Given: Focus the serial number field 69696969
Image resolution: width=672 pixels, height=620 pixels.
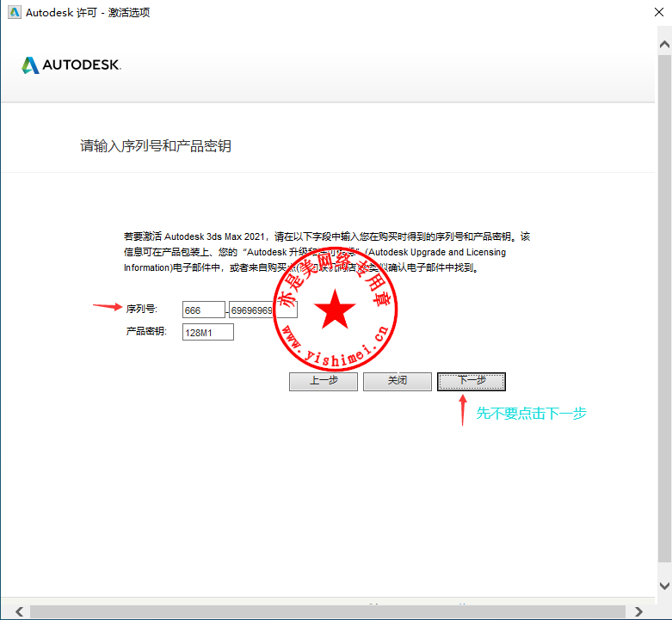Looking at the screenshot, I should (262, 310).
